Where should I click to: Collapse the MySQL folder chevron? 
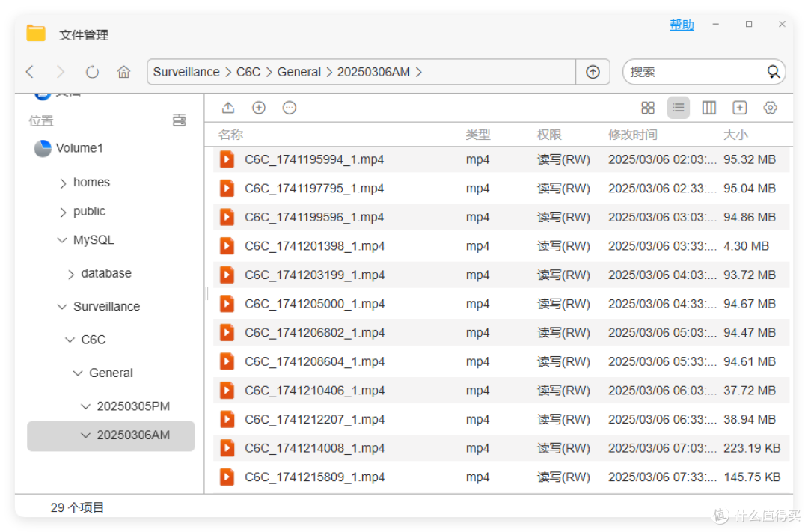[62, 240]
